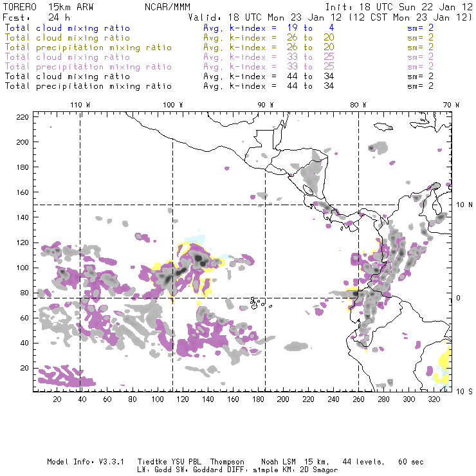Click the 'YSU PBL' scheme label
Screen dimensions: 476x476
(186, 462)
